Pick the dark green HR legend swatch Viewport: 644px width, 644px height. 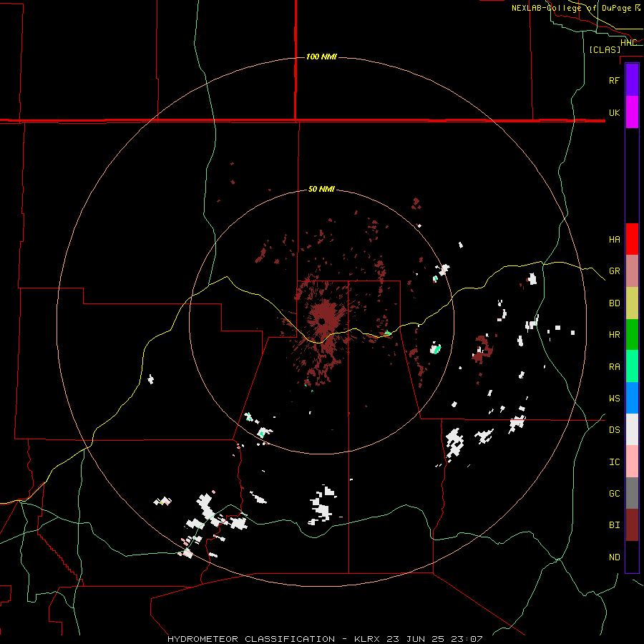[632, 335]
